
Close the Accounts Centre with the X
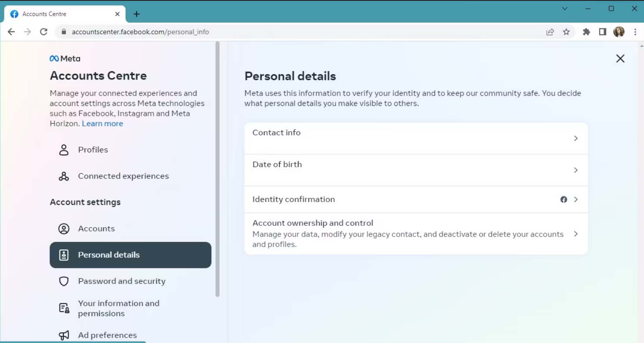click(x=620, y=59)
